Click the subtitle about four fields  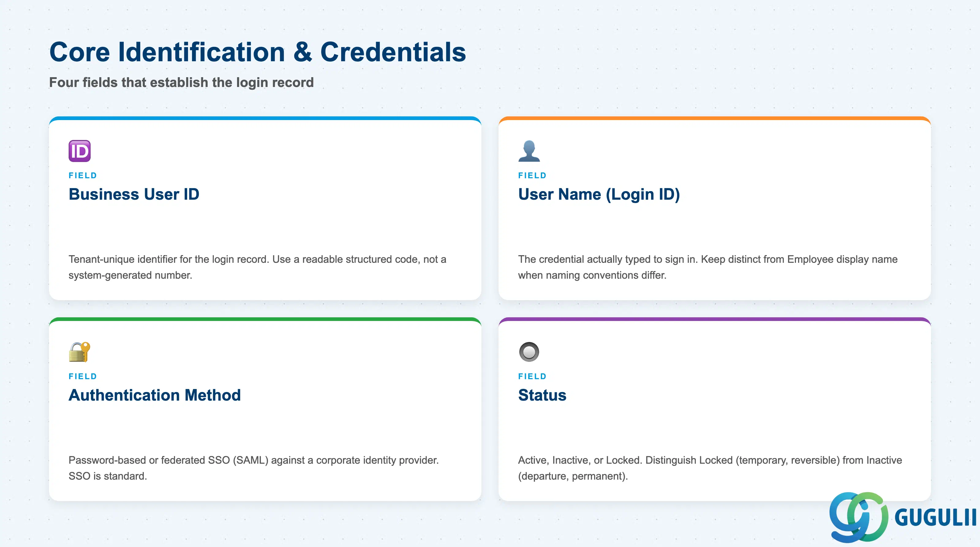182,83
